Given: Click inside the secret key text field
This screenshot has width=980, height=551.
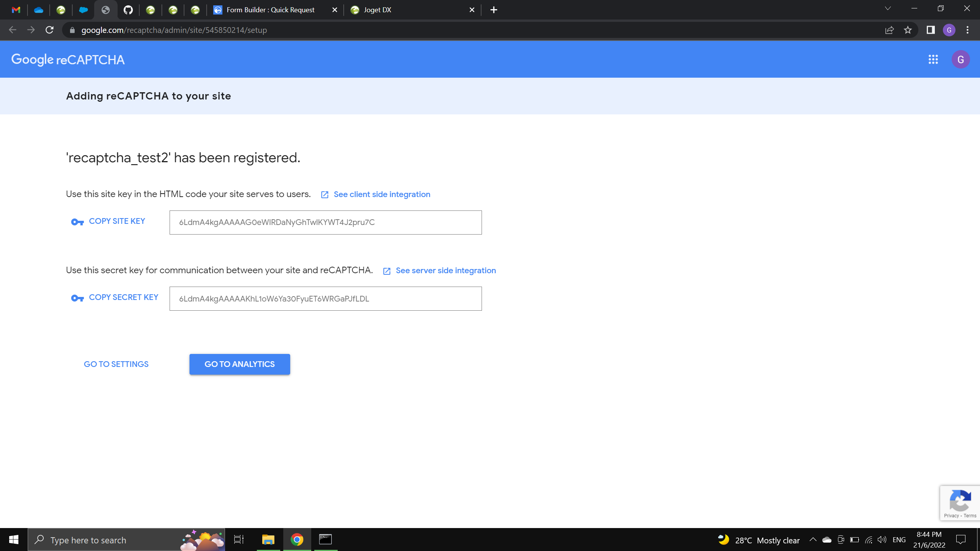Looking at the screenshot, I should click(x=325, y=298).
